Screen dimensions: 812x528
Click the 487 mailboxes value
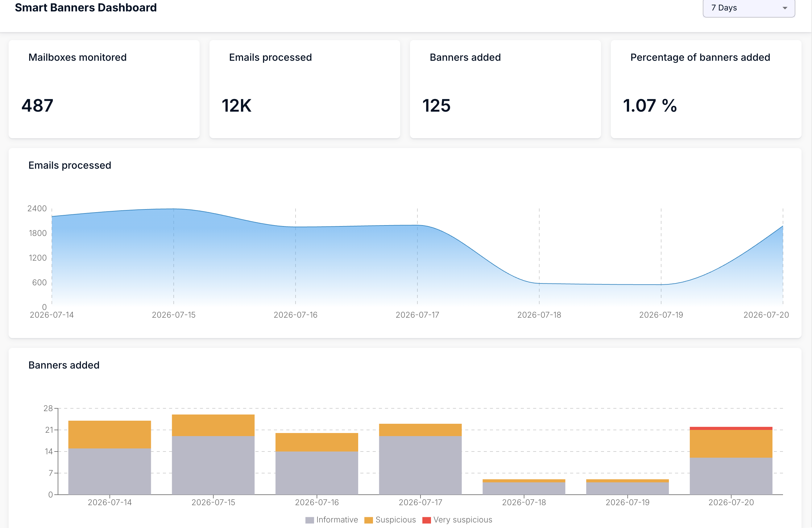[37, 105]
